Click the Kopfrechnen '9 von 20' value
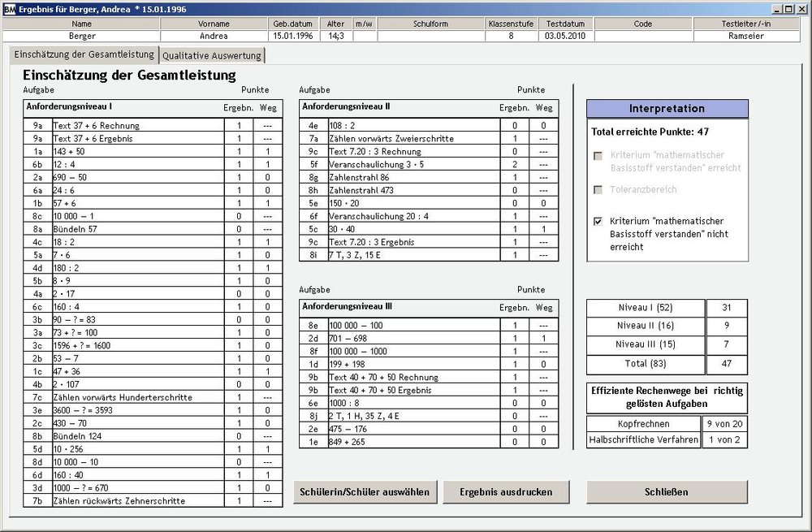This screenshot has height=532, width=812. (x=725, y=424)
